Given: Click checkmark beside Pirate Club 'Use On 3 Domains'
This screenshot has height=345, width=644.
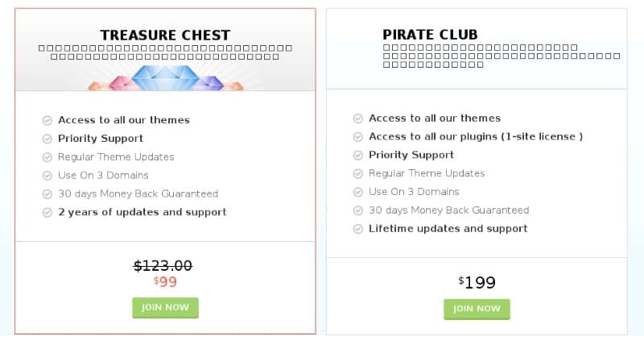Looking at the screenshot, I should pos(358,192).
